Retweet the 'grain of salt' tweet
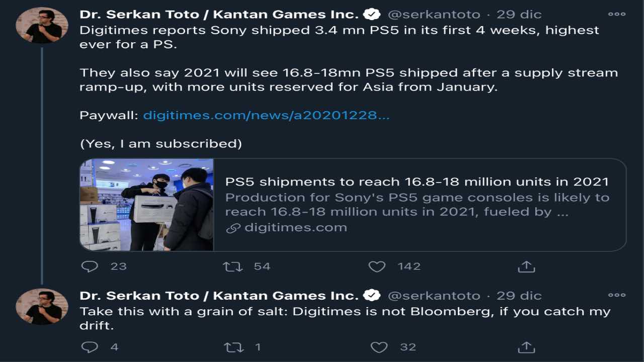 click(x=233, y=347)
